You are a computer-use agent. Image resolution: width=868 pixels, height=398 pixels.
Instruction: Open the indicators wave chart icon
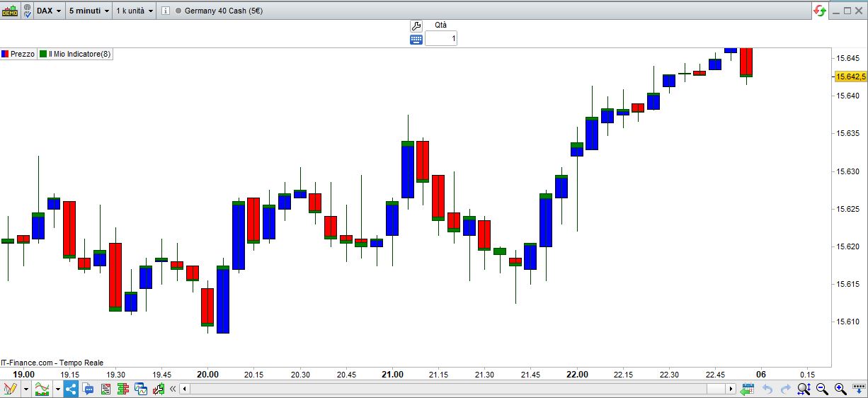(42, 389)
